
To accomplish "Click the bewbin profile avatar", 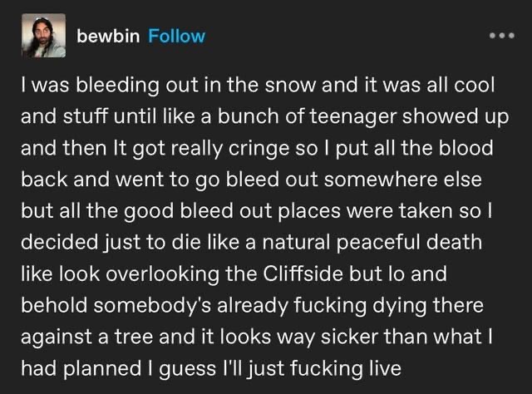I will (x=43, y=37).
